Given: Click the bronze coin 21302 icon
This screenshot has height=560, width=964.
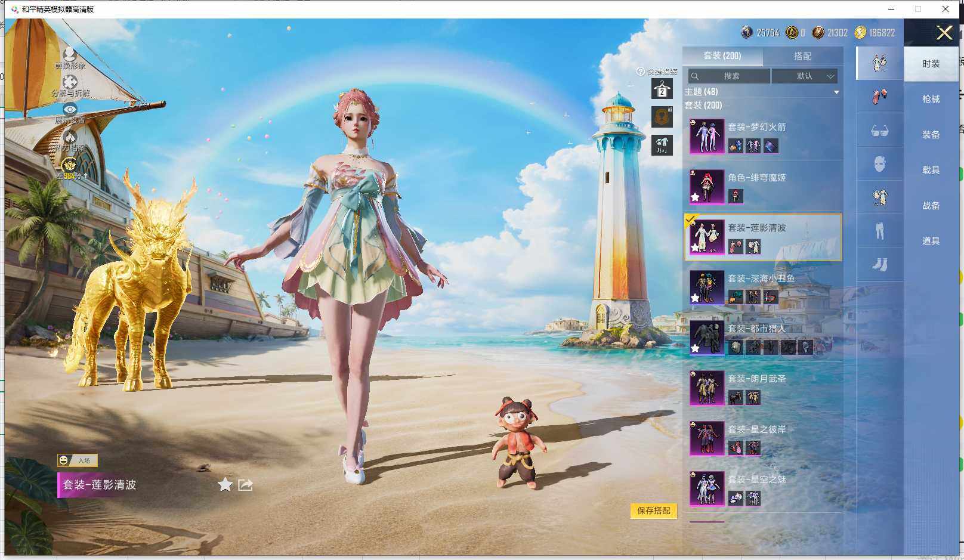Looking at the screenshot, I should coord(818,32).
